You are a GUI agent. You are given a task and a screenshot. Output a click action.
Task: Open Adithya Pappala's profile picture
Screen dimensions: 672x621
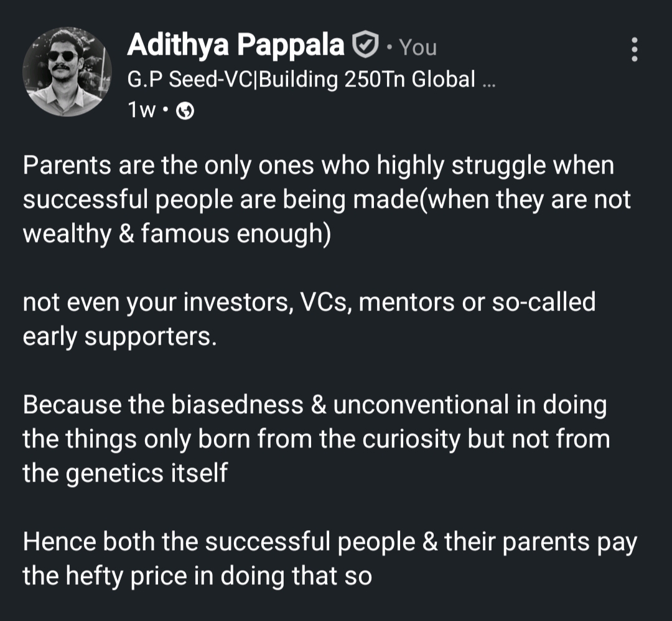pyautogui.click(x=67, y=72)
